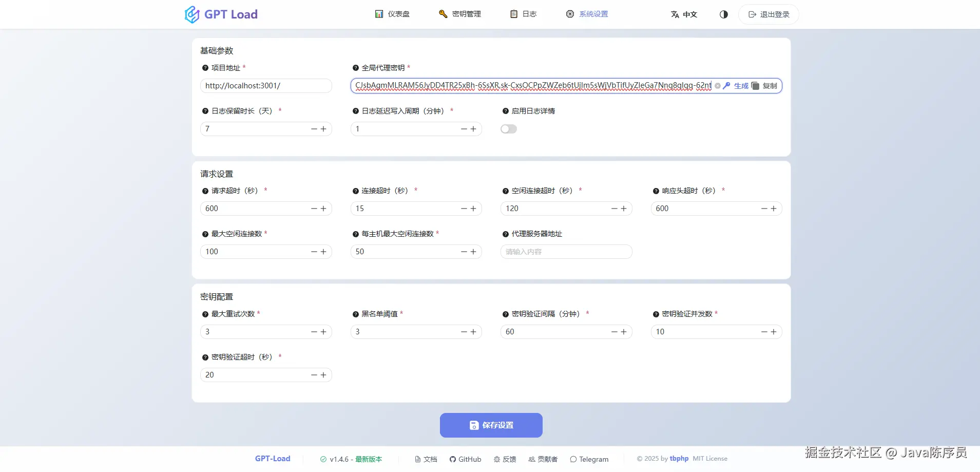
Task: Click help icon next to 全局代理密钥
Action: point(355,68)
